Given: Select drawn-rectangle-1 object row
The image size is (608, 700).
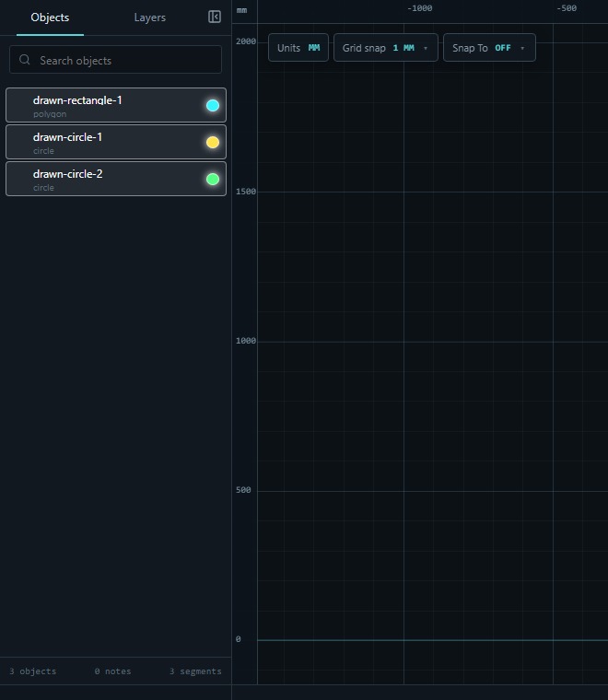Looking at the screenshot, I should coord(116,105).
